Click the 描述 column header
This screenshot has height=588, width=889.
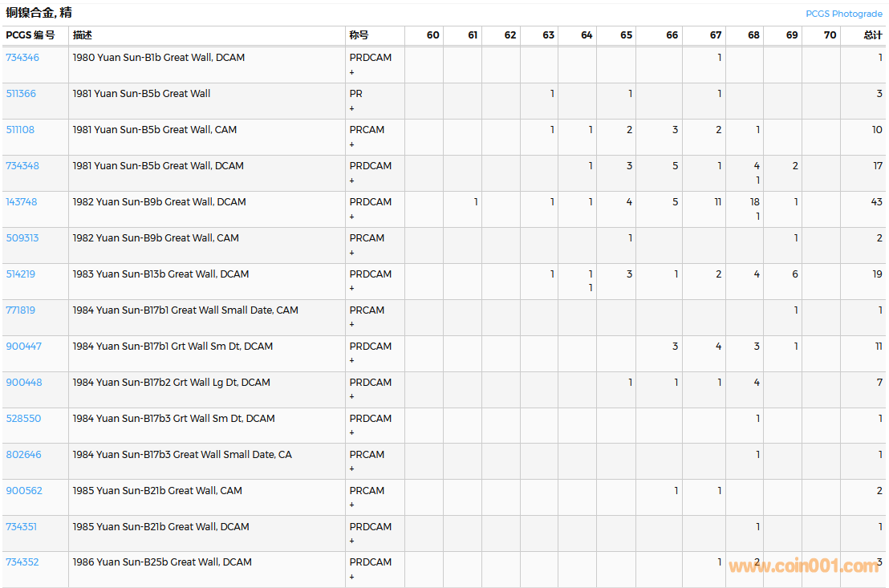pos(83,35)
